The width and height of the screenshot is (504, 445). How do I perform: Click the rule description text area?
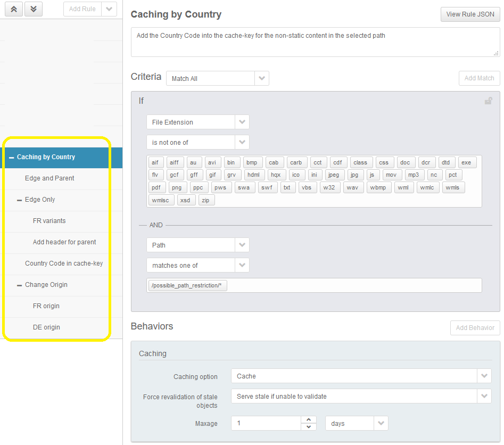tap(315, 43)
